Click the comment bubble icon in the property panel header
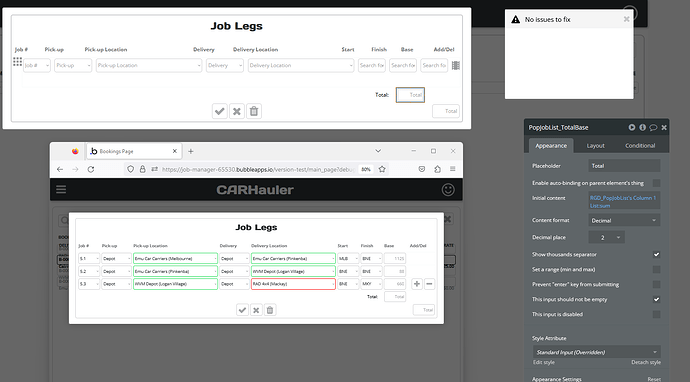The width and height of the screenshot is (690, 382). click(x=653, y=128)
